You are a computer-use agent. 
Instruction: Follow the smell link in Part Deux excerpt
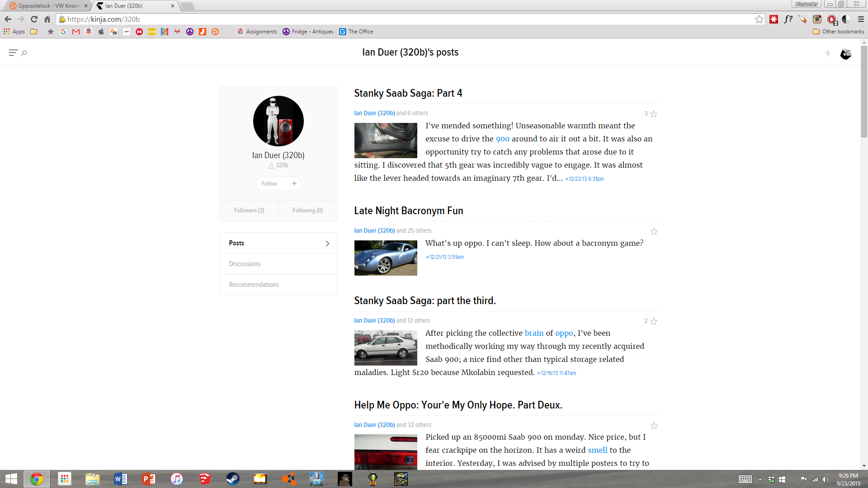point(598,450)
